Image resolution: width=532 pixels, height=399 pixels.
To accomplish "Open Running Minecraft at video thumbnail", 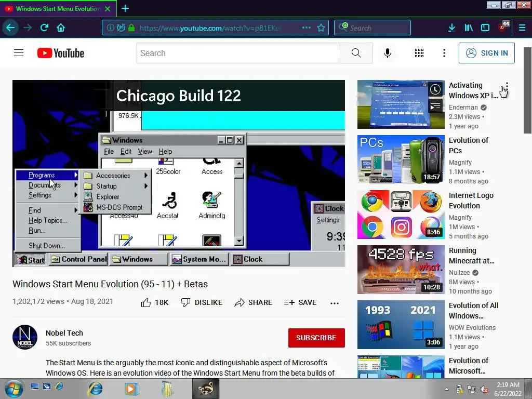I will pyautogui.click(x=401, y=270).
